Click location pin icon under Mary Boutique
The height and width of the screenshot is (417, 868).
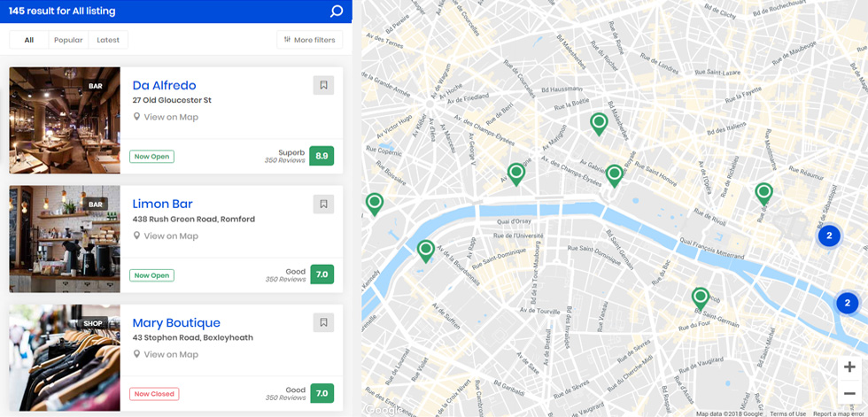pos(136,354)
